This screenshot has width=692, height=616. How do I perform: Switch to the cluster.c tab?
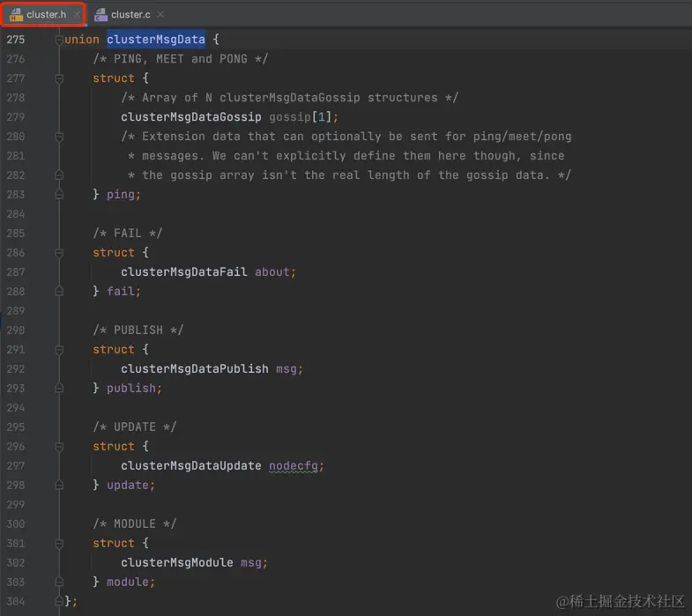coord(129,15)
